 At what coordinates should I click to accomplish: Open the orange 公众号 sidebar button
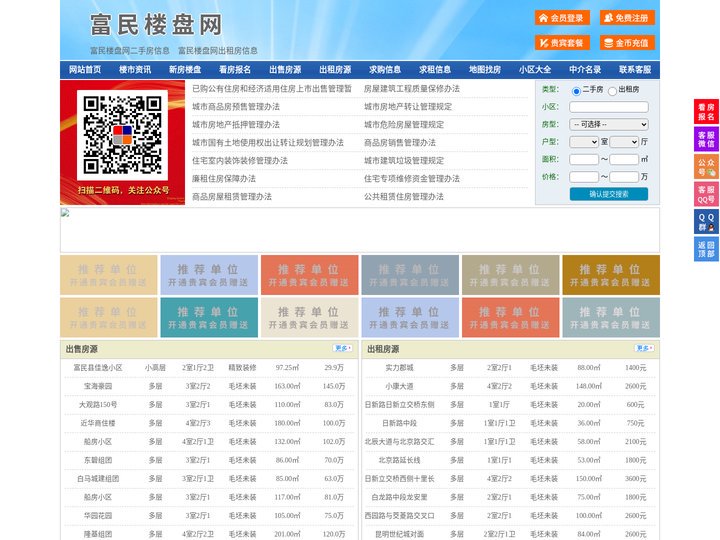tap(706, 167)
